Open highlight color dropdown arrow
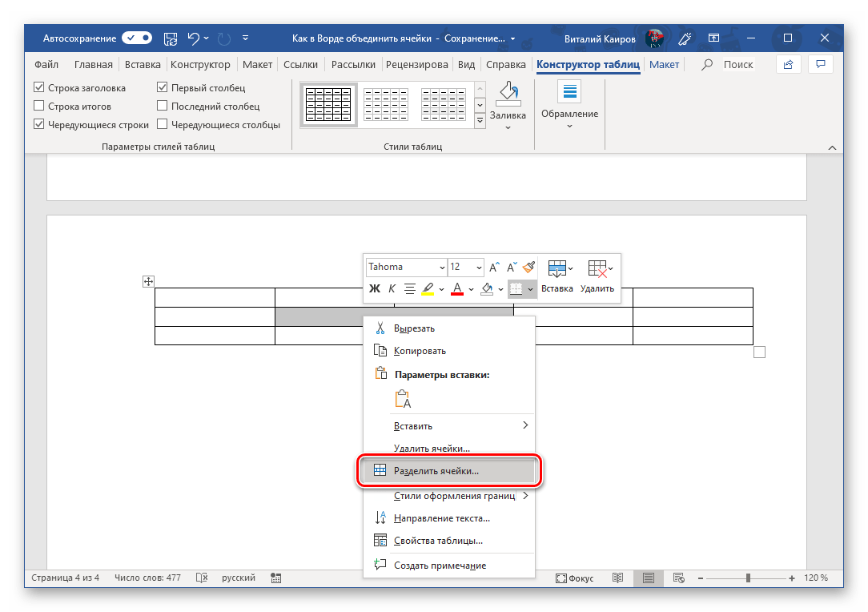The height and width of the screenshot is (612, 868). (441, 289)
